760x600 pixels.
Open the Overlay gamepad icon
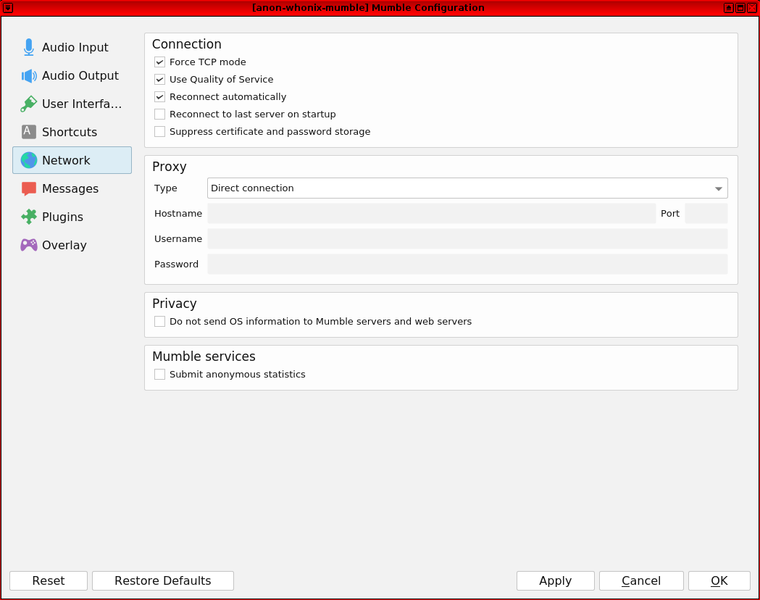point(29,245)
